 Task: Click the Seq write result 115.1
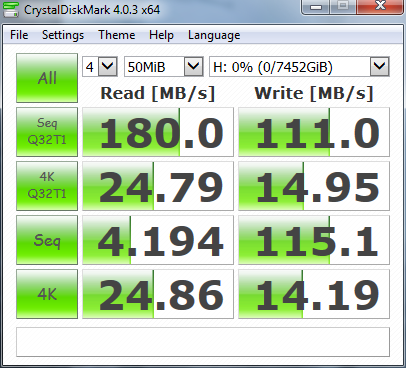(314, 240)
